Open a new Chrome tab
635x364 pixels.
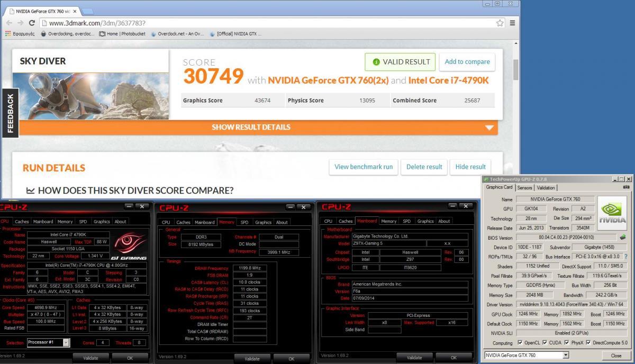(x=88, y=11)
